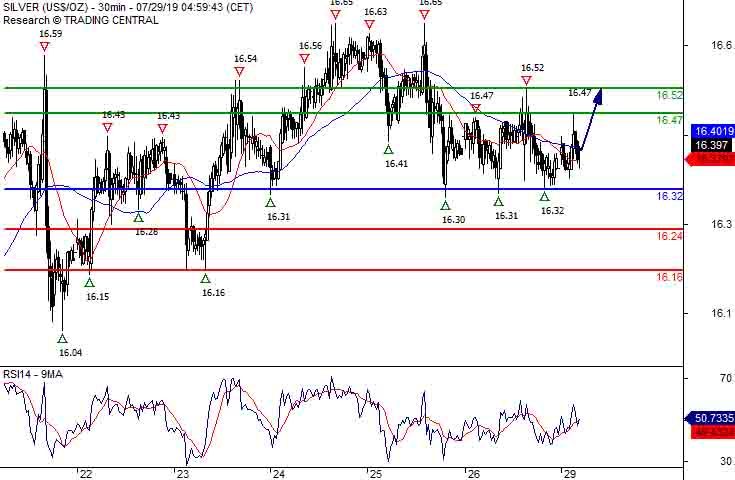Click the black 16.32 swing low label

553,211
